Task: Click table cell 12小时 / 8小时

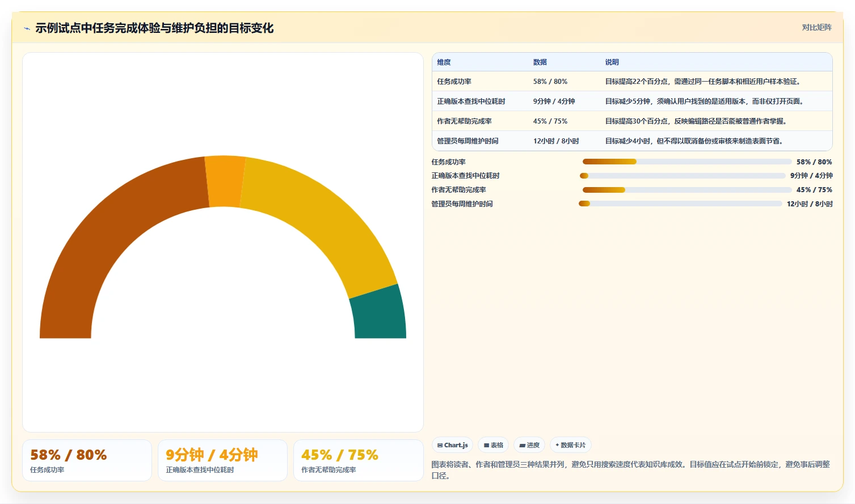Action: [556, 141]
